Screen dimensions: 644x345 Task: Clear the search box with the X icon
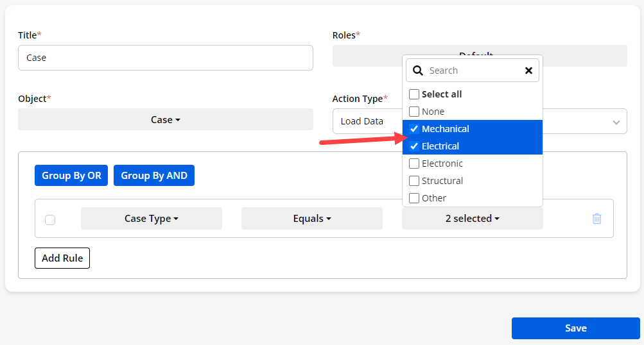[528, 71]
